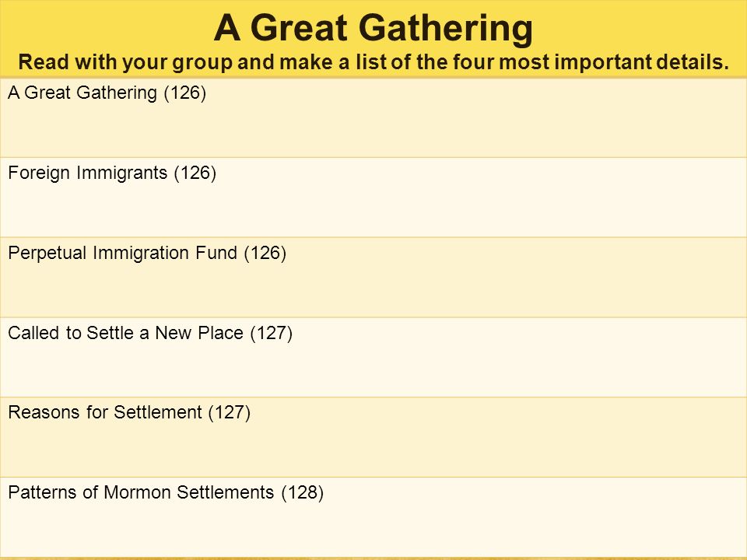This screenshot has width=747, height=560.
Task: Click the 'Patterns of Mormon Settlements' row label
Action: pyautogui.click(x=141, y=492)
